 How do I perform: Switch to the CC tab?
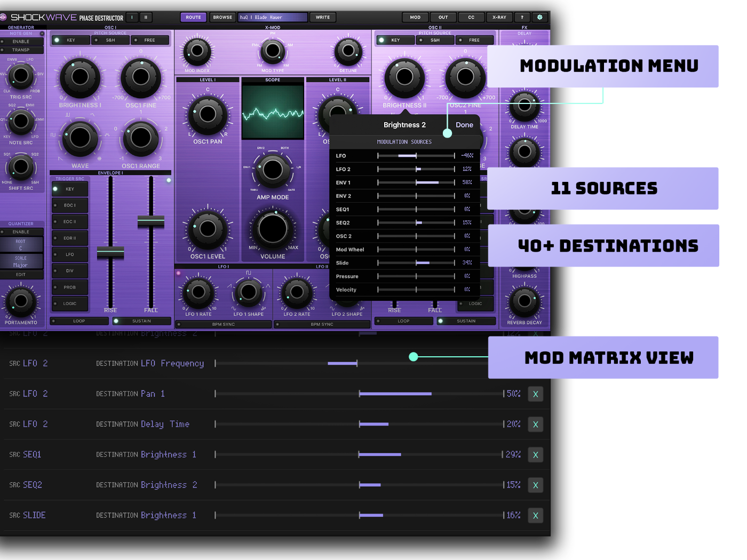coord(471,17)
